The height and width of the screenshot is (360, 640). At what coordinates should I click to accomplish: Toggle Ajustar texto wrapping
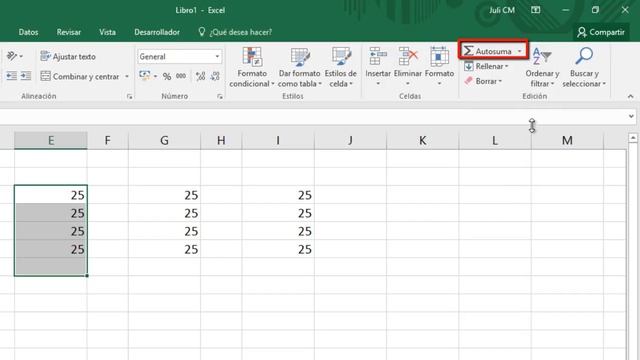68,56
